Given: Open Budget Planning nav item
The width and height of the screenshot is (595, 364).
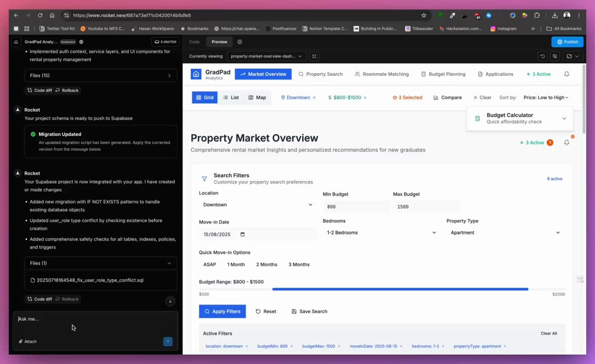Looking at the screenshot, I should (x=443, y=74).
